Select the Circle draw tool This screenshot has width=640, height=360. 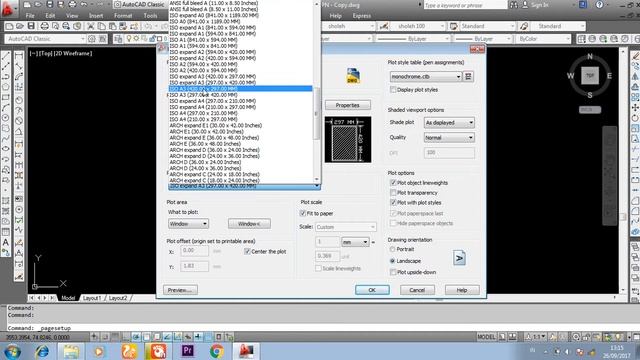point(6,118)
